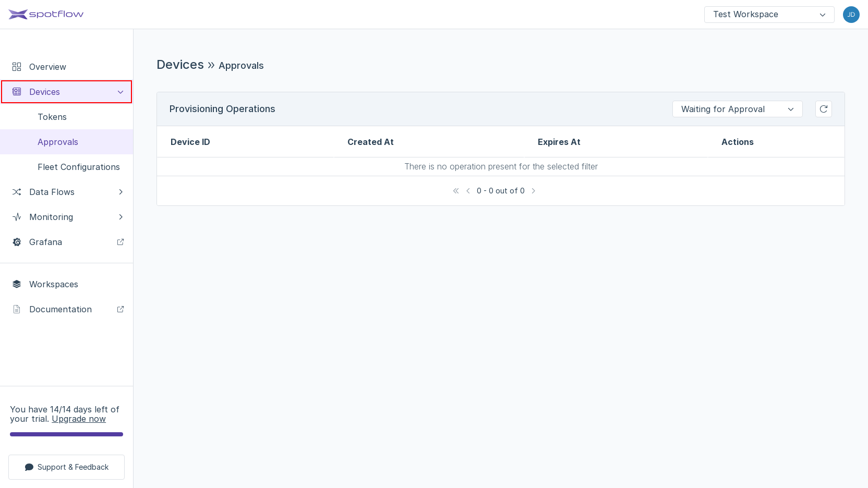Viewport: 868px width, 488px height.
Task: Click the Support & Feedback chat icon
Action: click(29, 467)
